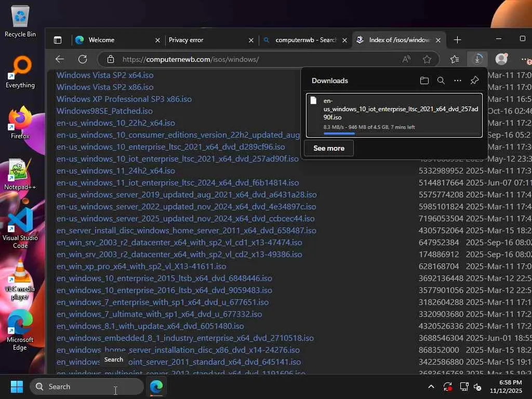Click the Edge icon in the taskbar
The image size is (532, 399).
(x=156, y=387)
